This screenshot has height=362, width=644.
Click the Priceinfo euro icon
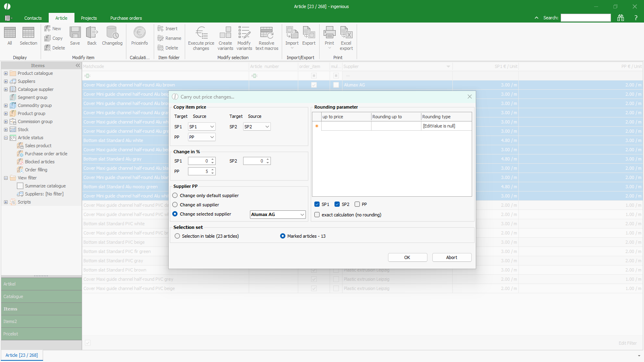pyautogui.click(x=139, y=33)
